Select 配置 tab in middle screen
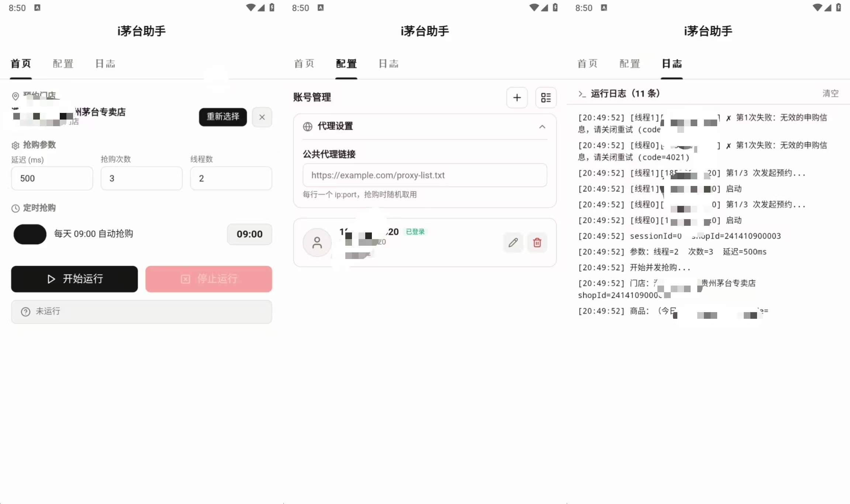This screenshot has width=850, height=504. tap(346, 64)
